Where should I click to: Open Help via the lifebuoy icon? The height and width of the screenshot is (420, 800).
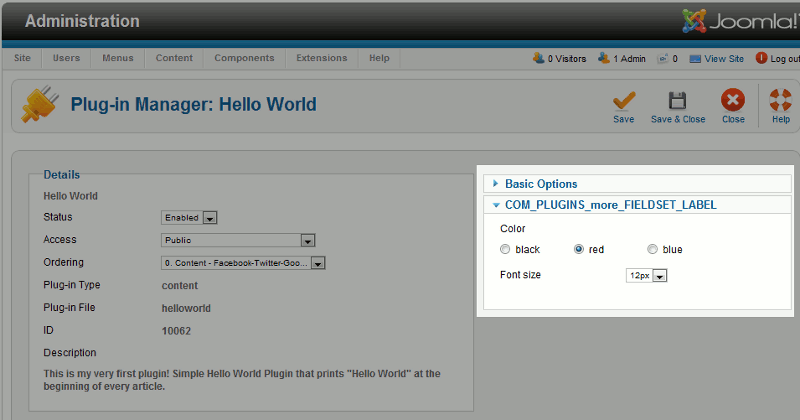point(781,100)
